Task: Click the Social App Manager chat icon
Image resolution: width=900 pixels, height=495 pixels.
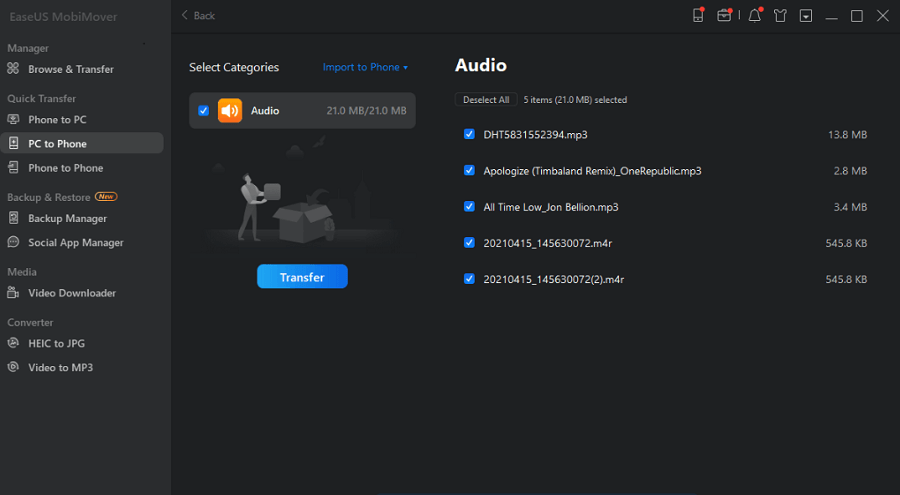Action: (x=13, y=242)
